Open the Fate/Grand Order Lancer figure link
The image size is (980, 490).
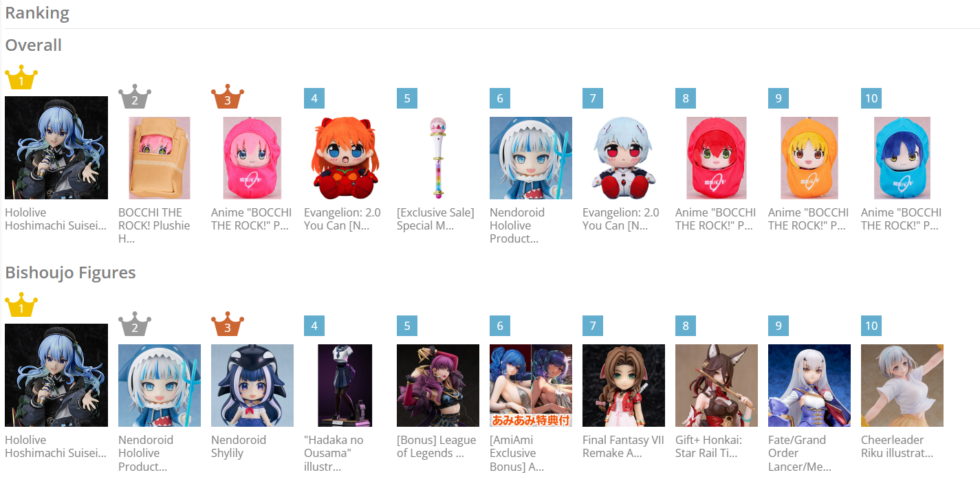[800, 454]
